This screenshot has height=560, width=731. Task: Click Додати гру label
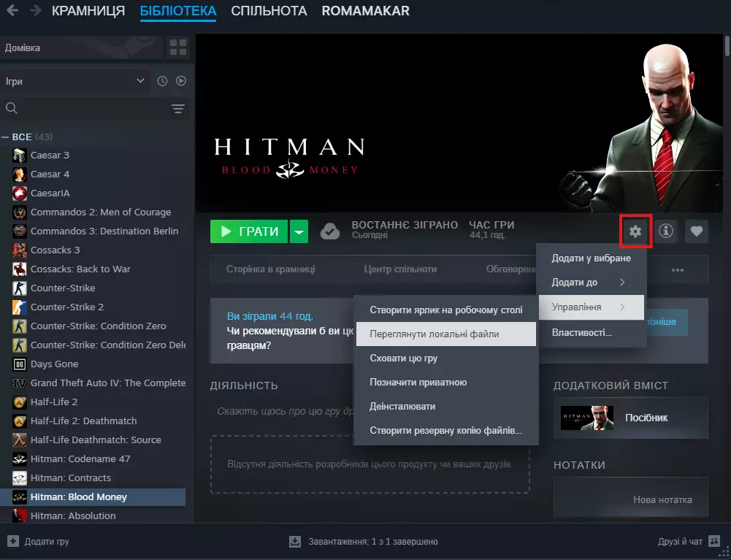click(x=47, y=541)
